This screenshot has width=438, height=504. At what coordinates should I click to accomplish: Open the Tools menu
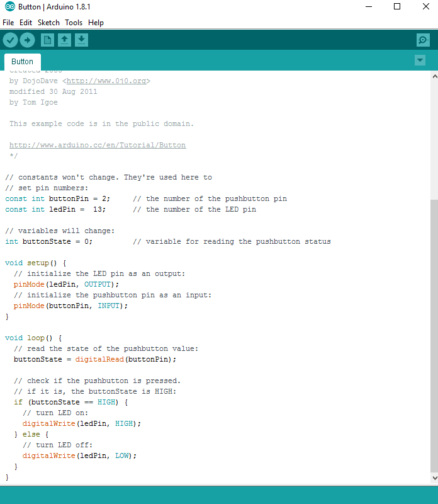tap(74, 23)
